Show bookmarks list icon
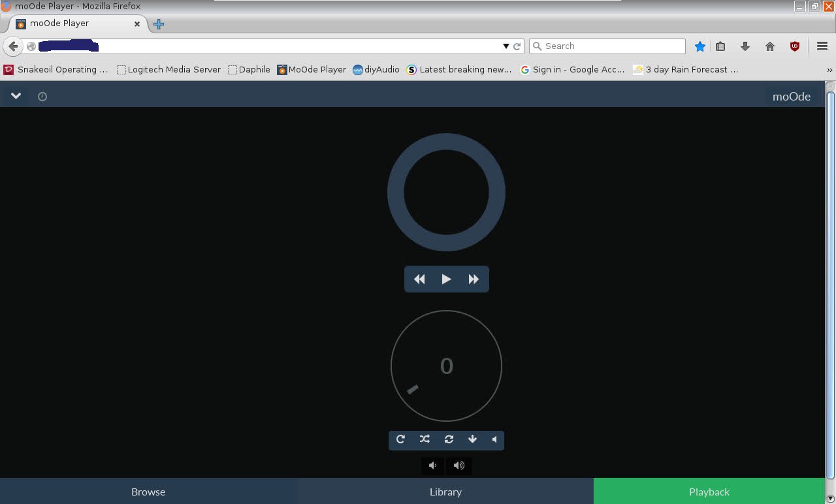This screenshot has width=836, height=504. (720, 46)
